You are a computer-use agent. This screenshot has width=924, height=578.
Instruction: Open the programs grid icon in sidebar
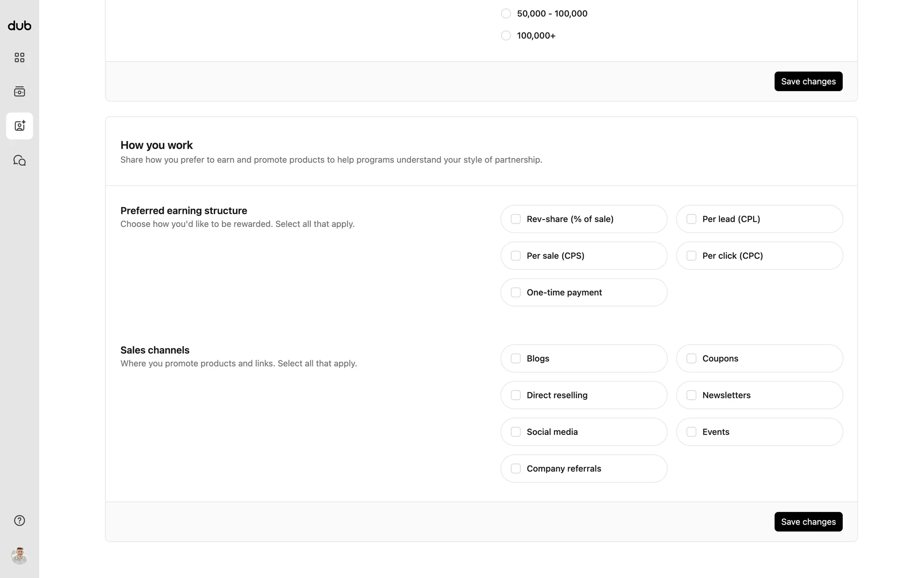19,58
